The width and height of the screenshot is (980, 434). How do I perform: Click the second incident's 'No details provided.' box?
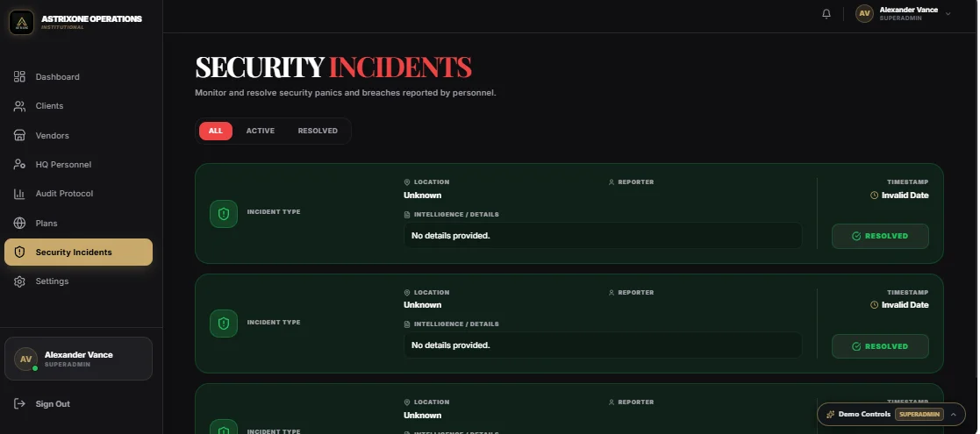coord(603,345)
